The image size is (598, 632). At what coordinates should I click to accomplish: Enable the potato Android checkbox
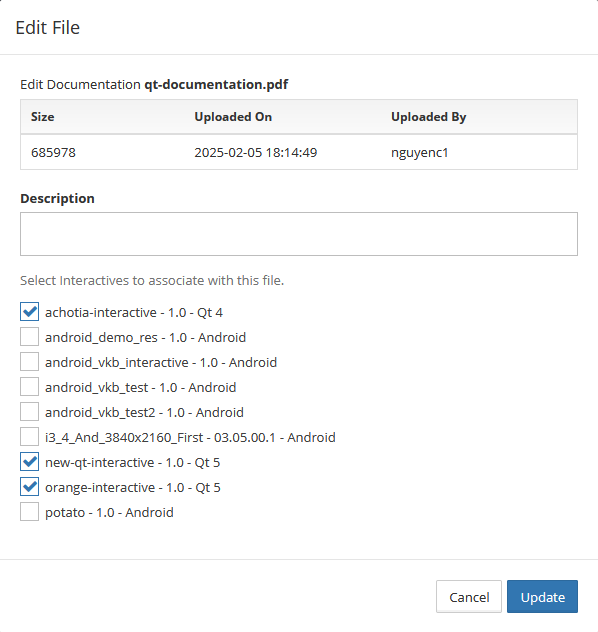click(x=29, y=511)
